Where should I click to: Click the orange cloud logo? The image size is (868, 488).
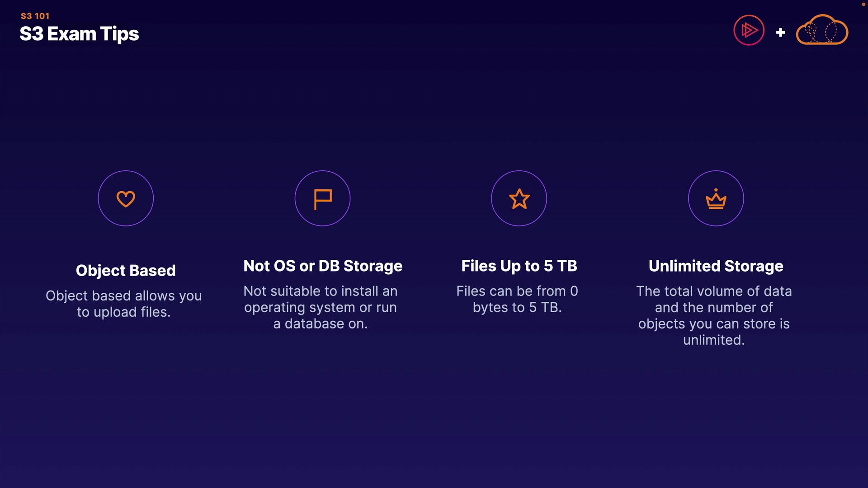tap(822, 31)
